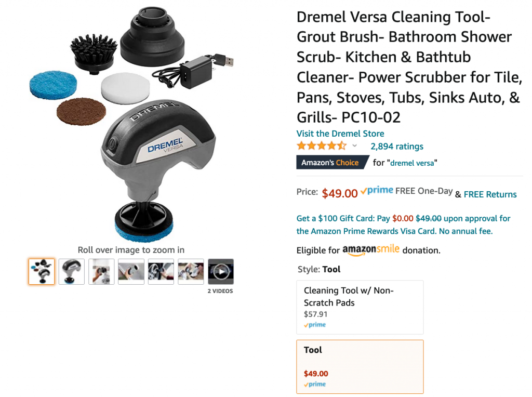View the fifth thumbnail of wheel cleaning
The height and width of the screenshot is (397, 532).
pyautogui.click(x=161, y=271)
